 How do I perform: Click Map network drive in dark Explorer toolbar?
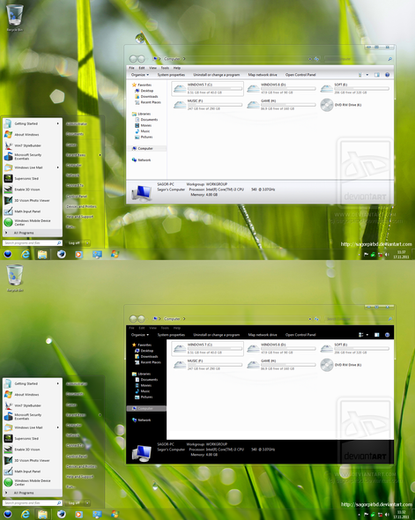click(262, 335)
